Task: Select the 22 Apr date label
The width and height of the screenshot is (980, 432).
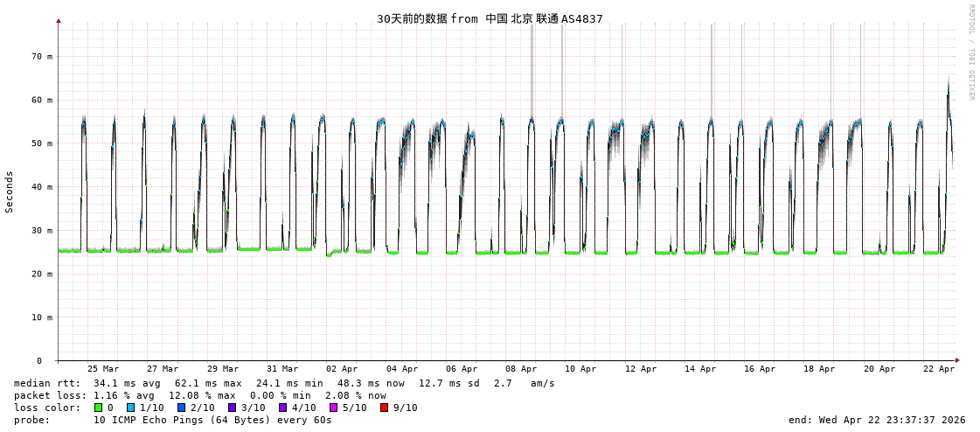Action: pyautogui.click(x=939, y=369)
